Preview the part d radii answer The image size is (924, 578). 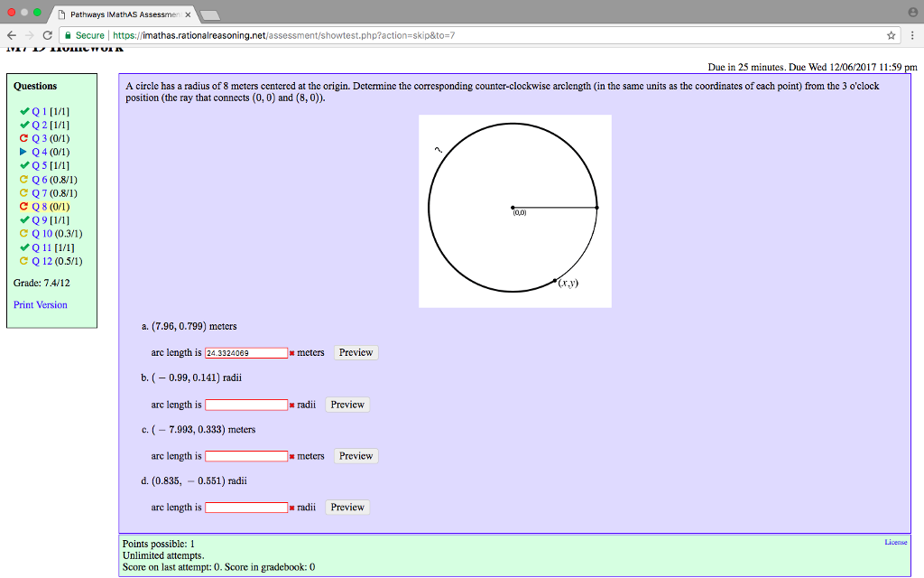pos(346,508)
